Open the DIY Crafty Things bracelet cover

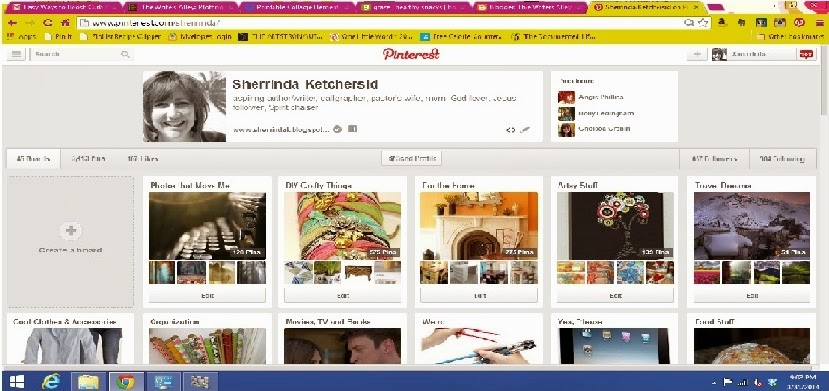(x=343, y=226)
